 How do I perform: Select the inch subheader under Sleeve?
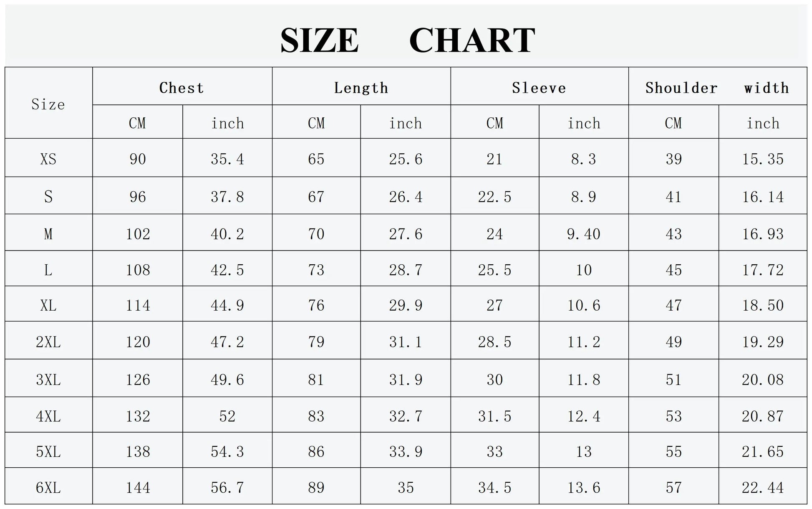click(x=584, y=123)
